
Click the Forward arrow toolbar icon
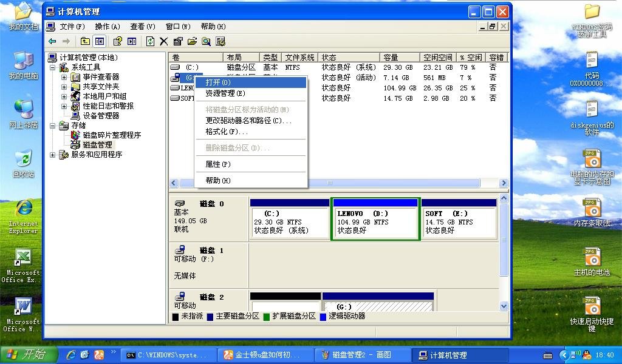66,41
